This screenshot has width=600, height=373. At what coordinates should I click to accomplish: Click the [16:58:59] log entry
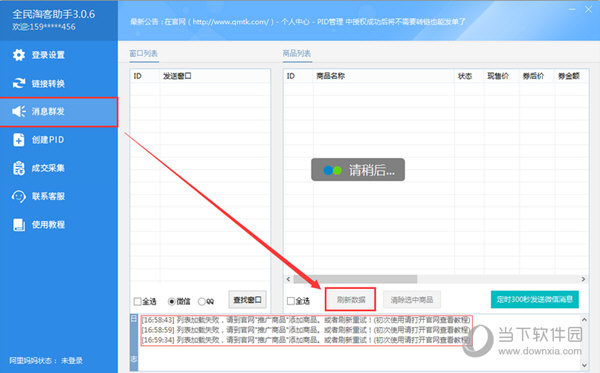click(306, 330)
